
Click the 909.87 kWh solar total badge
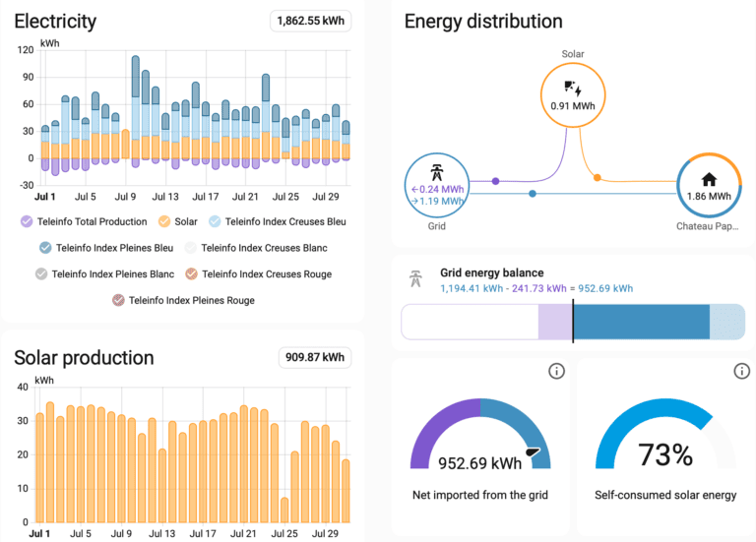point(315,357)
